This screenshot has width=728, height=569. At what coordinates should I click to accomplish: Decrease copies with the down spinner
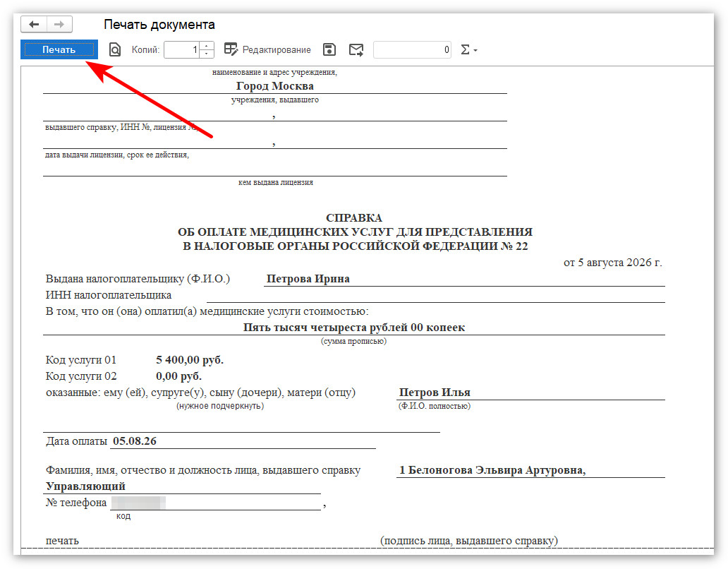(x=207, y=54)
